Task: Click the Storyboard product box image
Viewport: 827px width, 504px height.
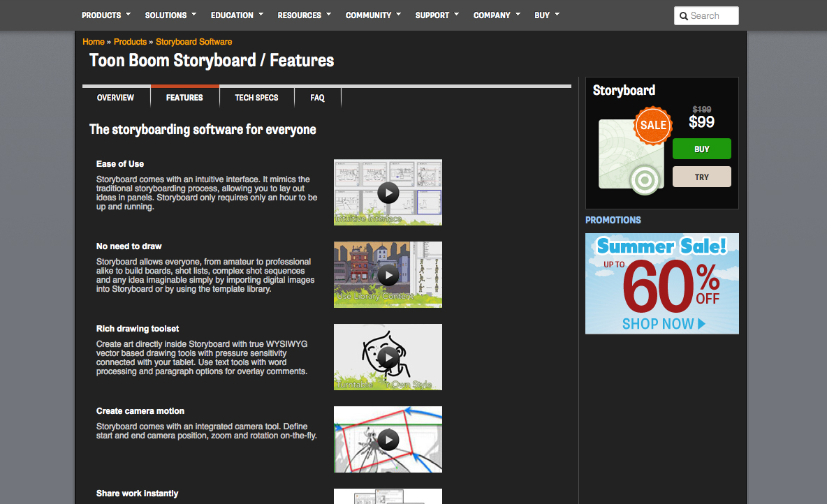Action: (631, 156)
